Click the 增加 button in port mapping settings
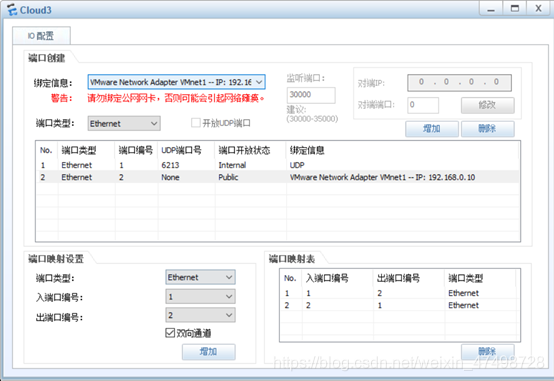 click(x=208, y=352)
